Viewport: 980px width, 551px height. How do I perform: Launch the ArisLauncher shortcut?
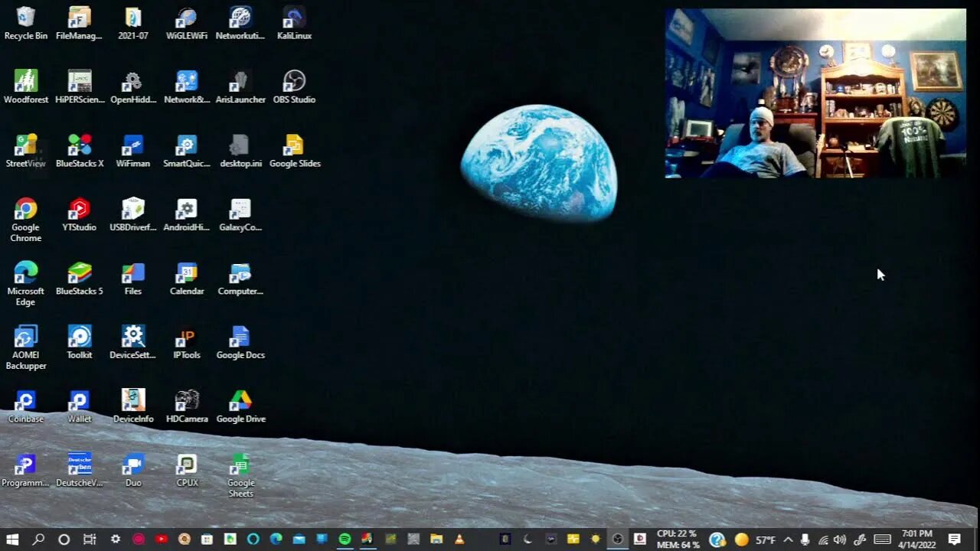(x=240, y=86)
